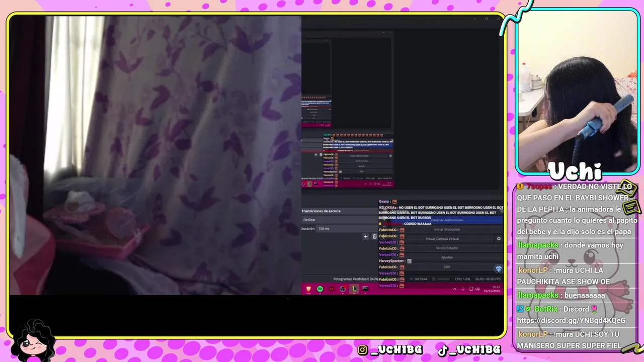
Task: Open the OBS Studio taskbar icon
Action: click(x=343, y=289)
